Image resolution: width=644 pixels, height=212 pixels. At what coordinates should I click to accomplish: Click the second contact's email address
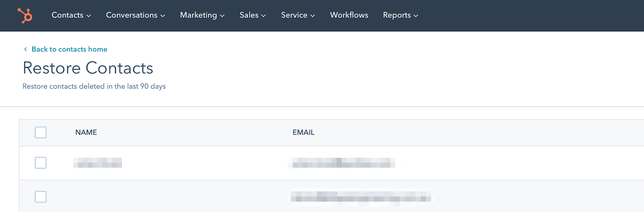tap(361, 197)
